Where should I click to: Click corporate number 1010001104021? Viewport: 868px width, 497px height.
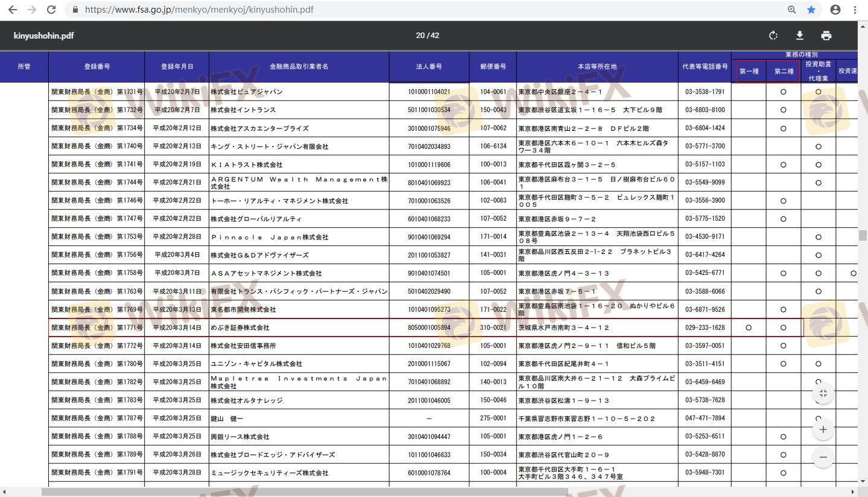point(429,92)
